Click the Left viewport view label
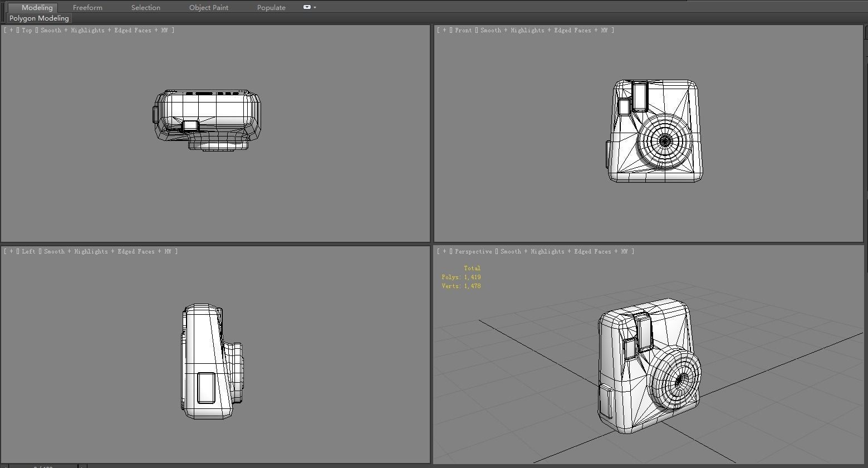The height and width of the screenshot is (468, 868). tap(28, 251)
